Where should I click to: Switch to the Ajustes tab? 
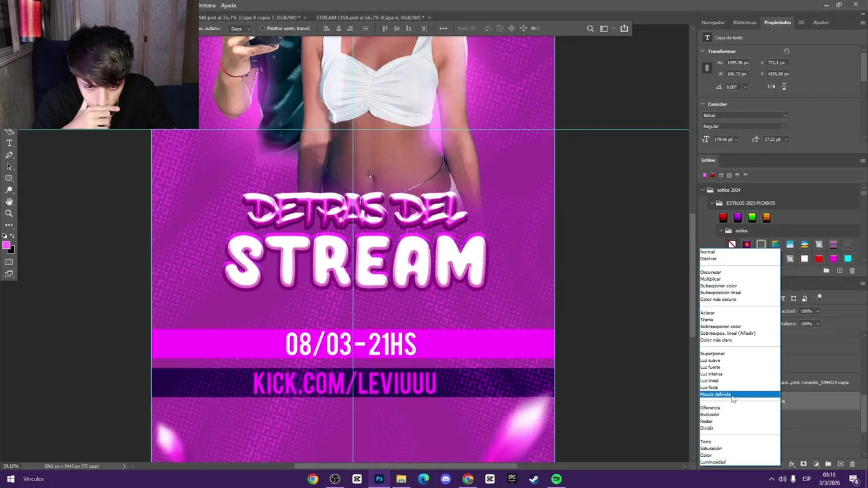point(821,22)
